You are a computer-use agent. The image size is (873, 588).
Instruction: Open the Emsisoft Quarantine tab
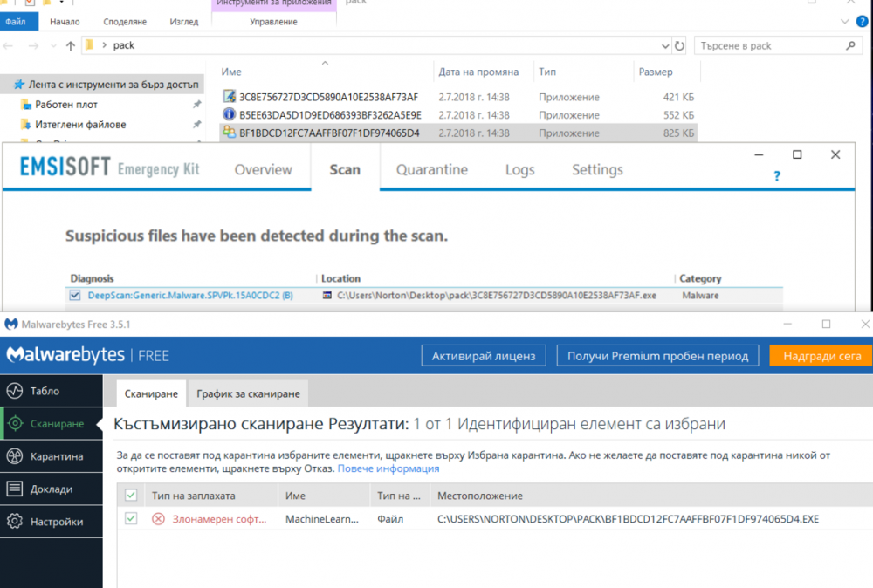coord(432,169)
